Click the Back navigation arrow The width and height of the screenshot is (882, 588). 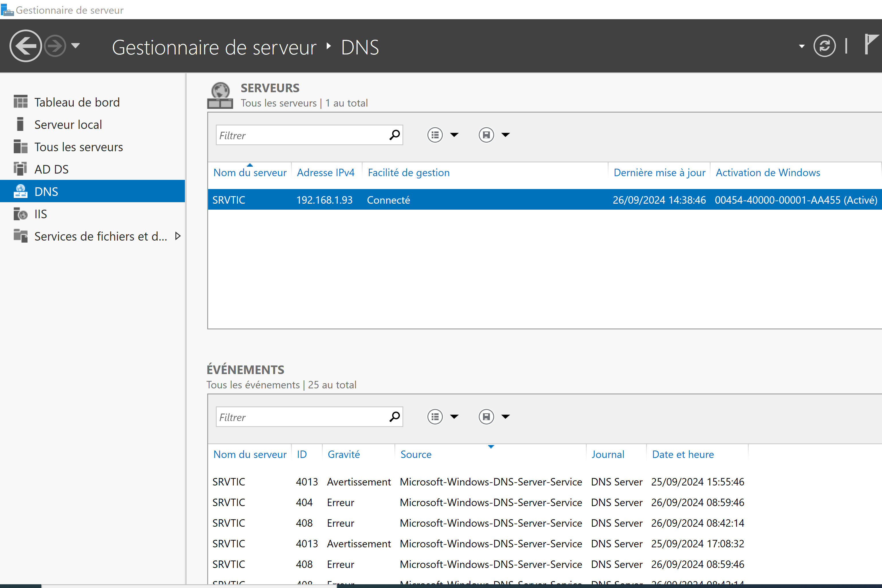click(26, 46)
